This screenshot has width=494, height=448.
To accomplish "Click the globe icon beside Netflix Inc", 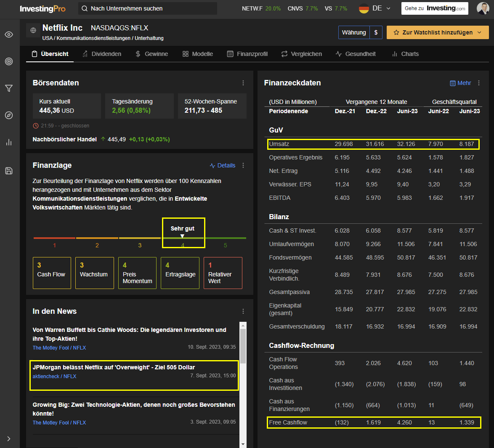I will tap(33, 30).
